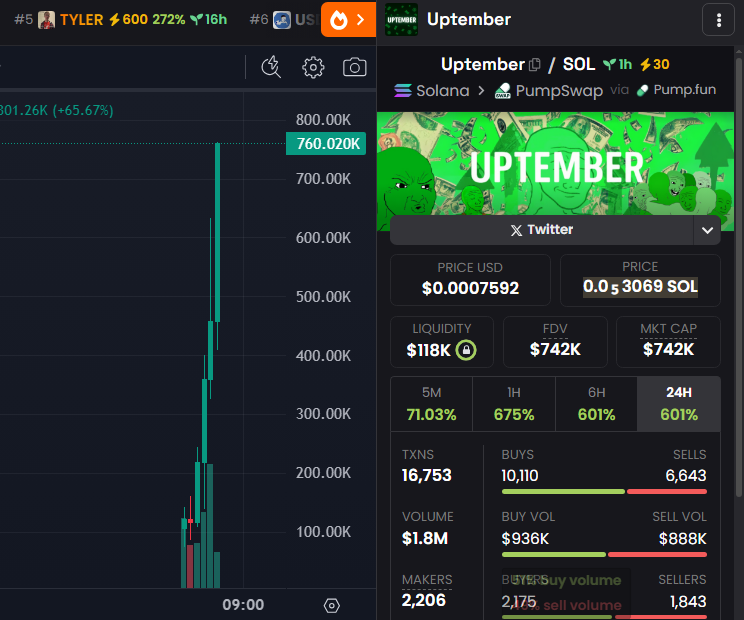
Task: Click the PumpSwap DEX icon
Action: click(503, 90)
